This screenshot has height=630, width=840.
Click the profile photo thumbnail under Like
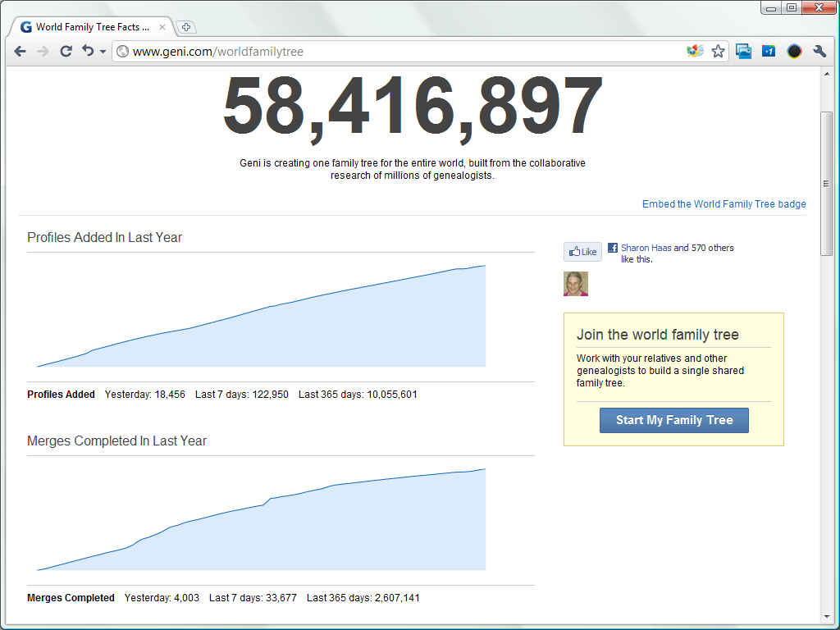[576, 284]
